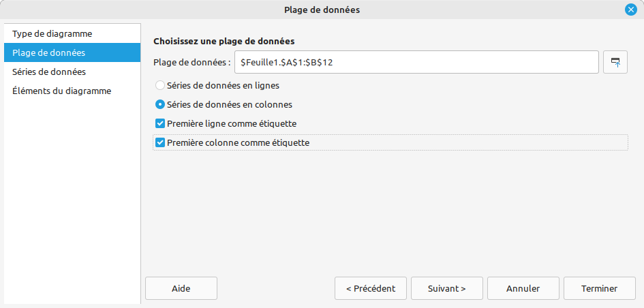Close the Plage de données dialog

(630, 10)
